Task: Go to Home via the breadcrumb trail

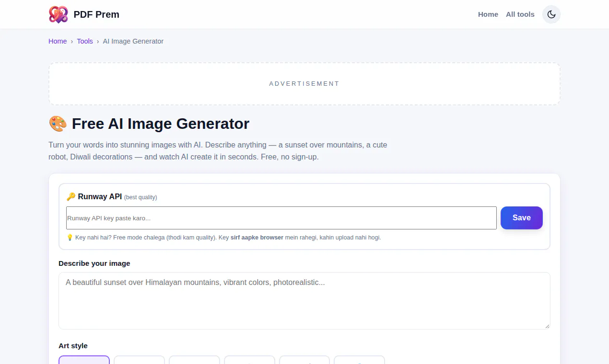Action: [58, 41]
